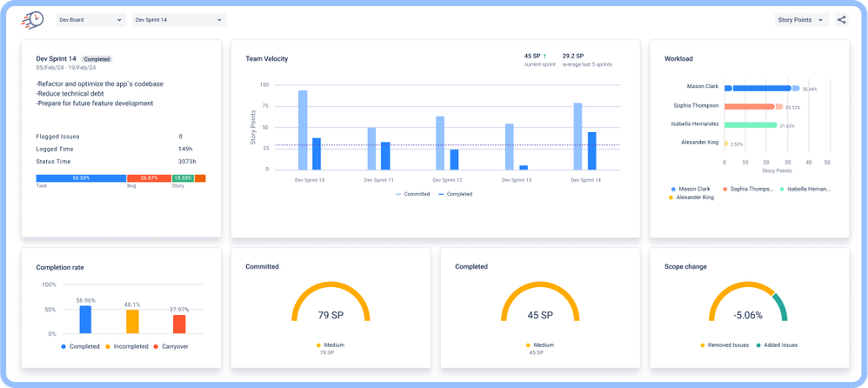
Task: Click the app clock logo icon
Action: point(33,19)
